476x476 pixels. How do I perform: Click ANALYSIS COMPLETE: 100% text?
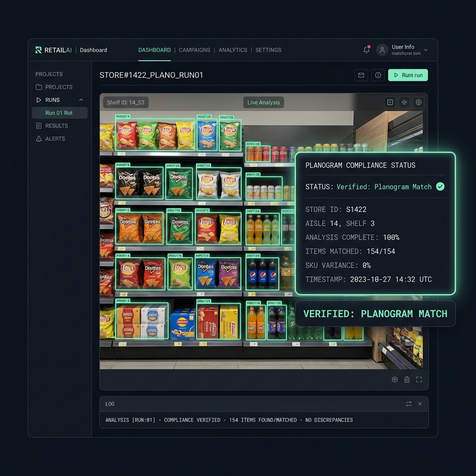click(x=352, y=238)
